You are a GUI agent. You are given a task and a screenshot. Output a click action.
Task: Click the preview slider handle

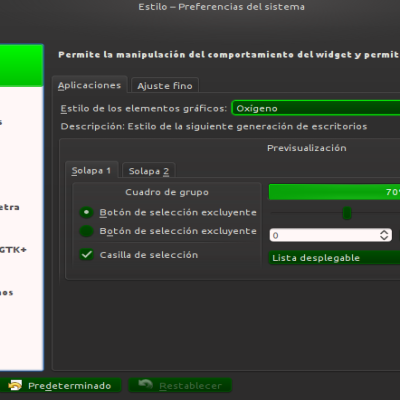point(347,213)
